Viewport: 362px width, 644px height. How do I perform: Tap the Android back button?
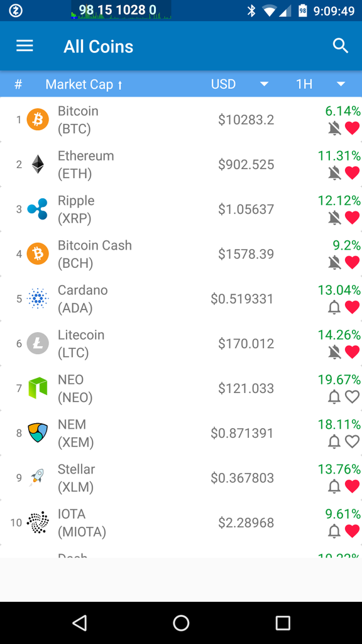79,623
